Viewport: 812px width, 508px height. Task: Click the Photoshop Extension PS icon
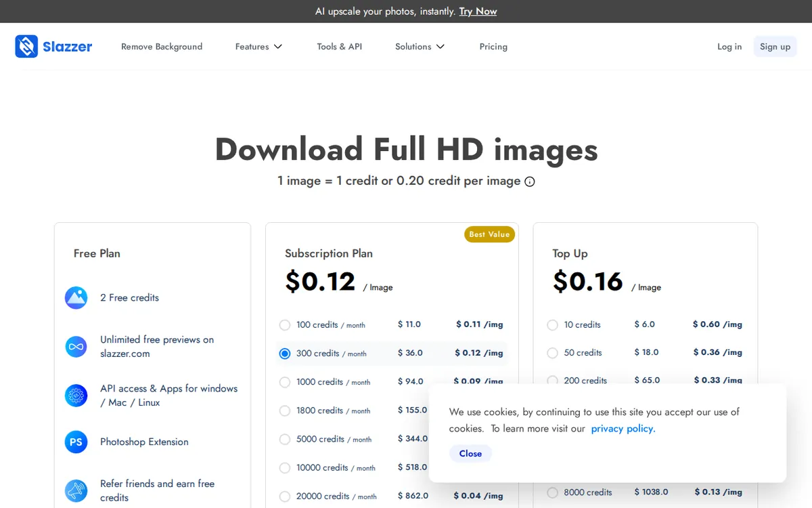tap(76, 442)
